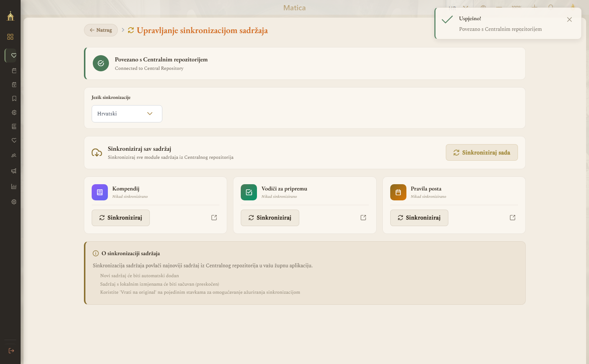
Task: Open the megaphone announcements icon
Action: [14, 171]
